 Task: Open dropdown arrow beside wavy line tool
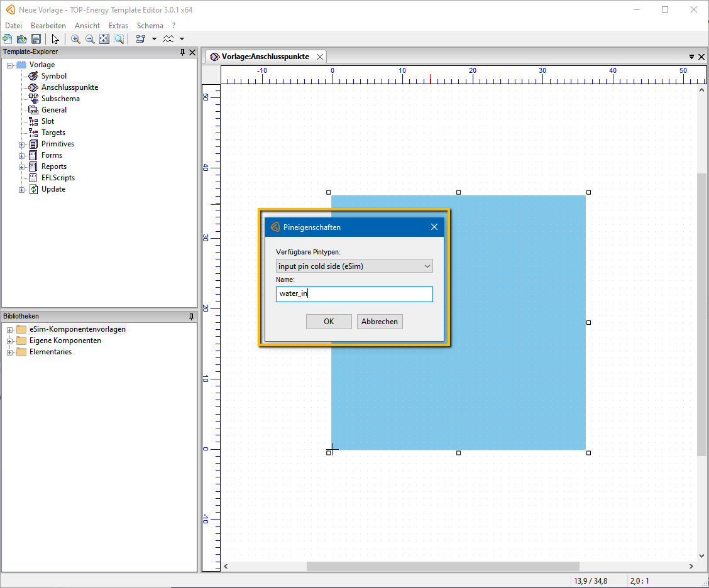182,39
